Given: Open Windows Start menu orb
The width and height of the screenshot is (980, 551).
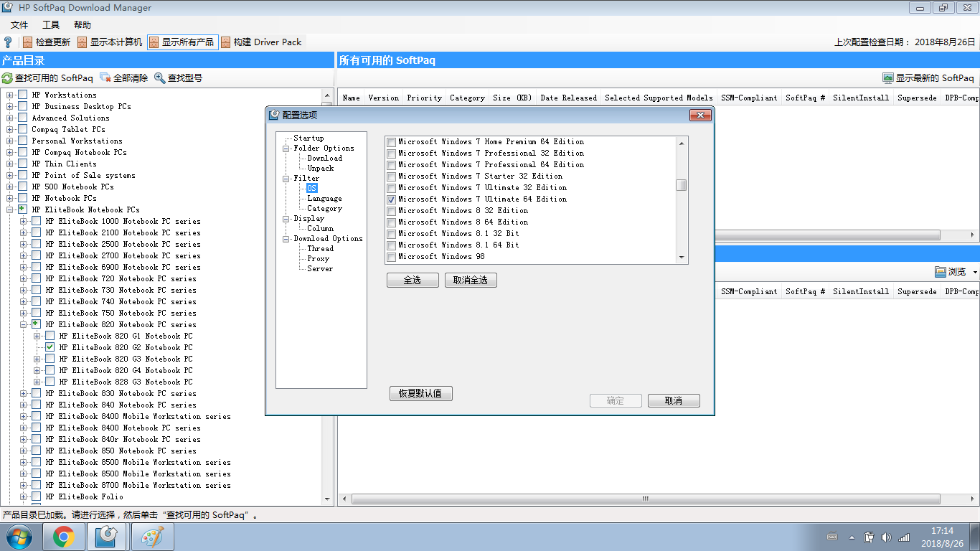Looking at the screenshot, I should [x=18, y=537].
